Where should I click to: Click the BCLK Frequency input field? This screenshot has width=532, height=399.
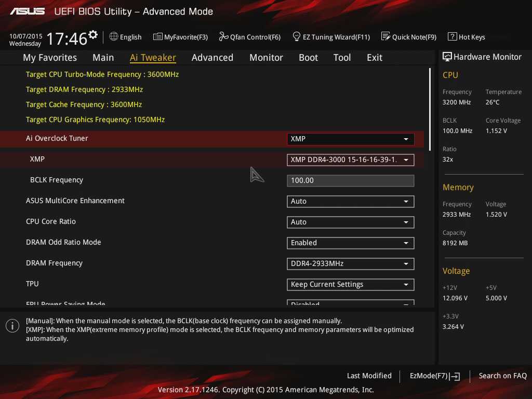click(350, 180)
